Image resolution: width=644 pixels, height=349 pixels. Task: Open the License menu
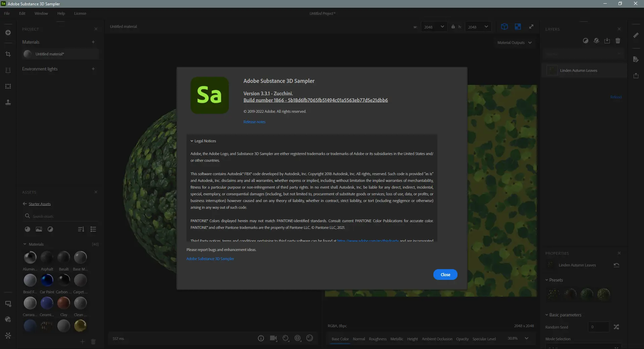[80, 13]
